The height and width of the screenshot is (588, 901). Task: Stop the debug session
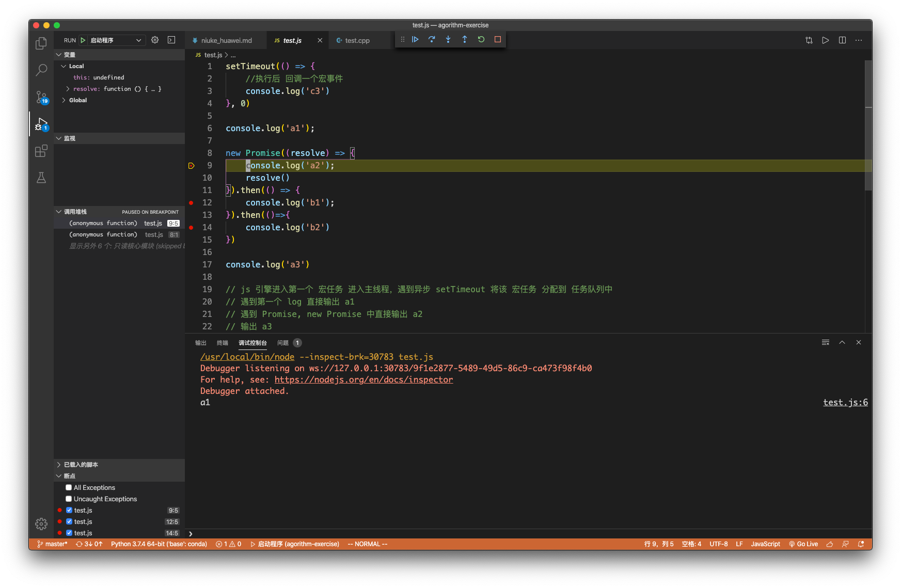point(498,39)
